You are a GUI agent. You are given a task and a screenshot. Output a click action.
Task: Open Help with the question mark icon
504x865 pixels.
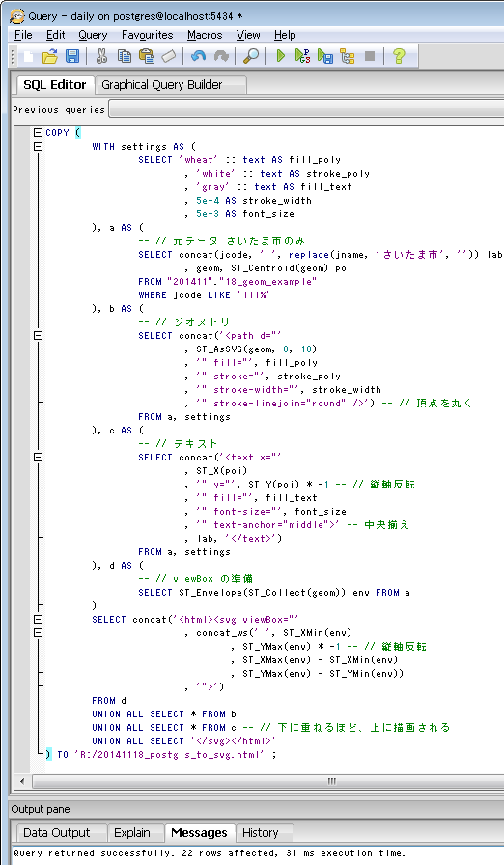click(399, 56)
